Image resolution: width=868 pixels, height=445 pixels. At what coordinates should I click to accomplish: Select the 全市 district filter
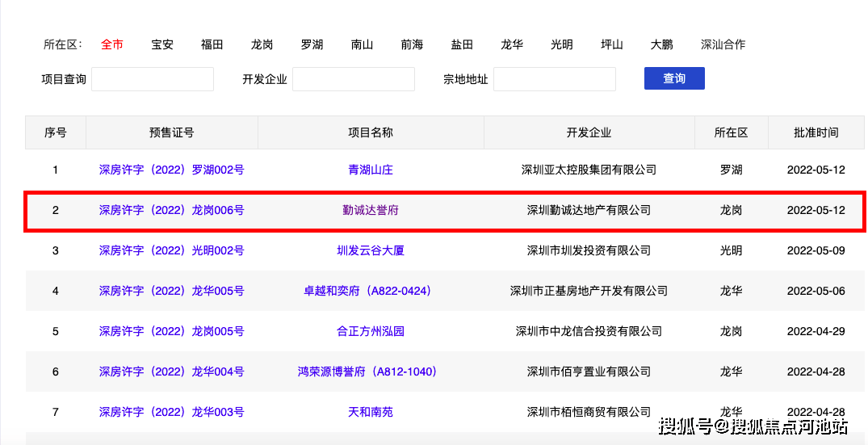pos(111,44)
